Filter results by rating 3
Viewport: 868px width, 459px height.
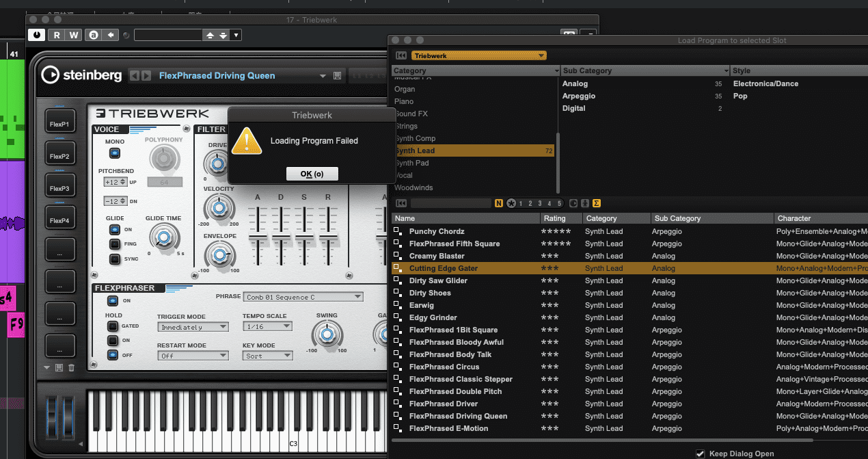click(540, 203)
